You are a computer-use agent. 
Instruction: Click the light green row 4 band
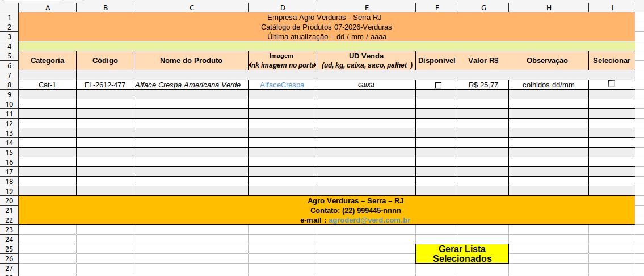pos(327,46)
